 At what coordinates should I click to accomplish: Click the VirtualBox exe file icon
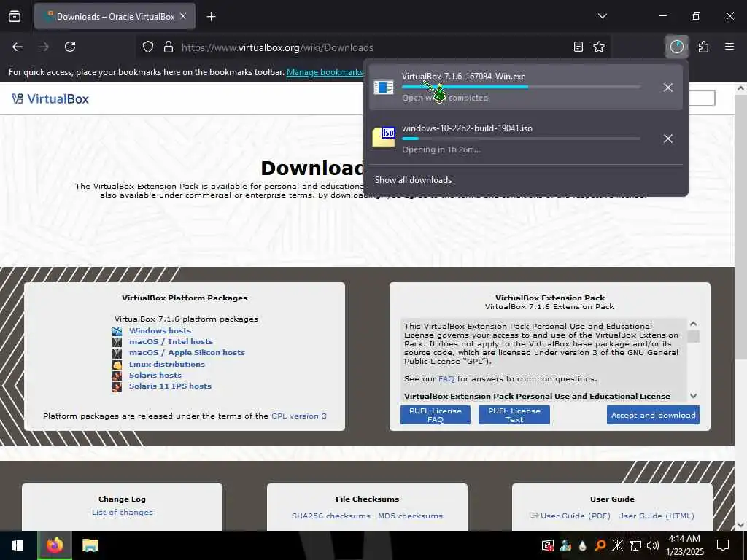pos(384,87)
